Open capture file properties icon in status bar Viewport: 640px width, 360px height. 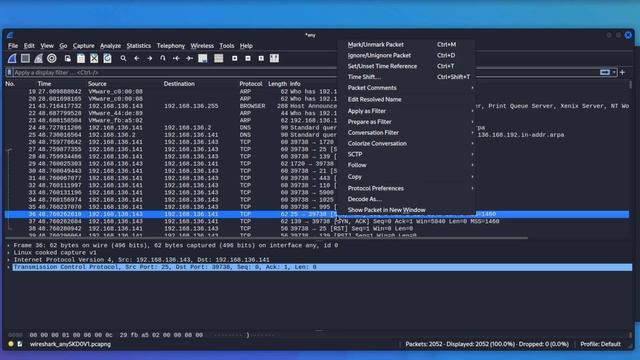[x=20, y=344]
